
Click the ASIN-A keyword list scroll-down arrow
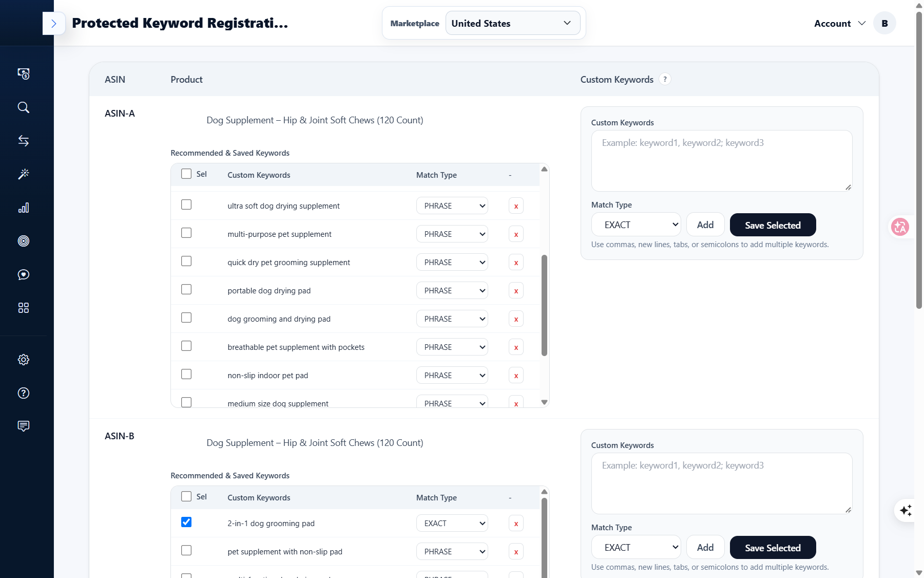[x=545, y=402]
